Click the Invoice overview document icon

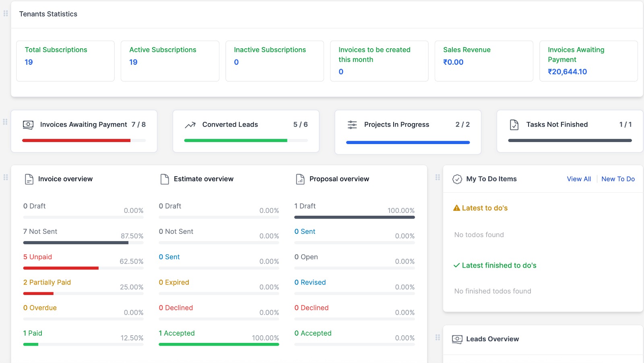point(29,179)
